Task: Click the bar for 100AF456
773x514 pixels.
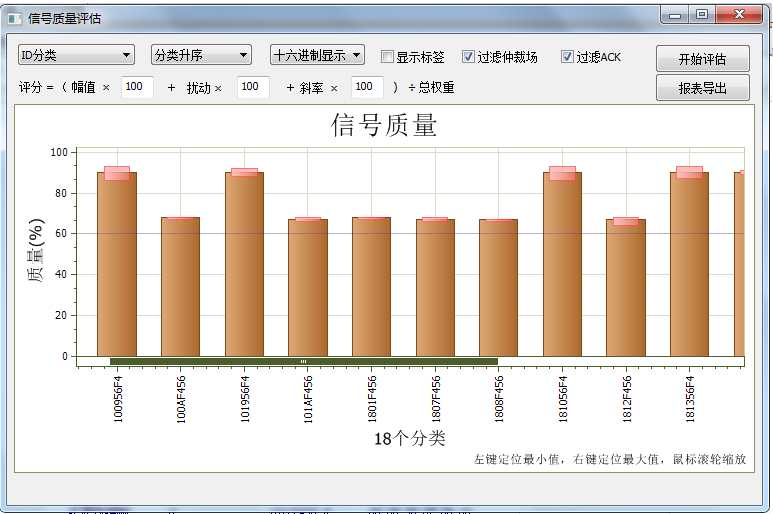Action: coord(180,286)
